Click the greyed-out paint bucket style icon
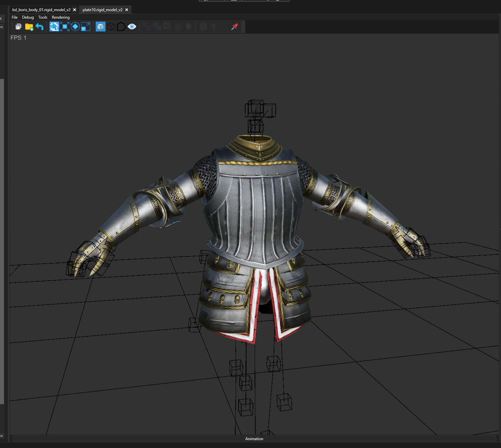The height and width of the screenshot is (448, 501). [x=189, y=27]
